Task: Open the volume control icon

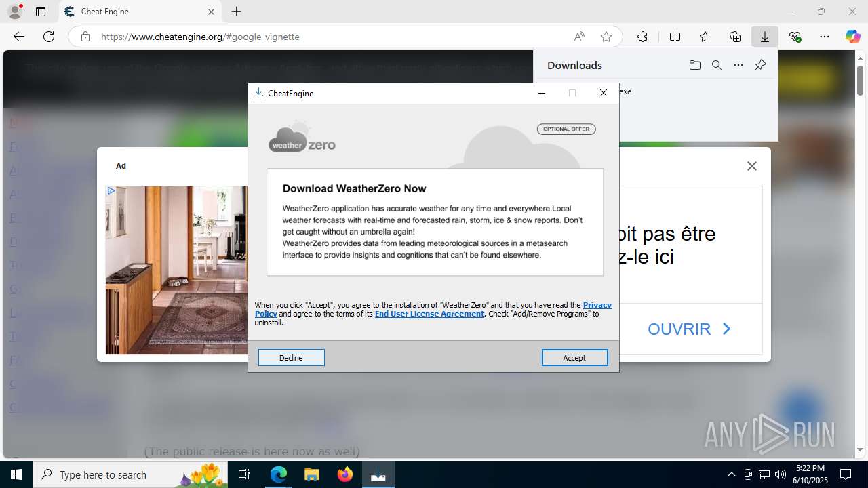Action: [x=781, y=474]
